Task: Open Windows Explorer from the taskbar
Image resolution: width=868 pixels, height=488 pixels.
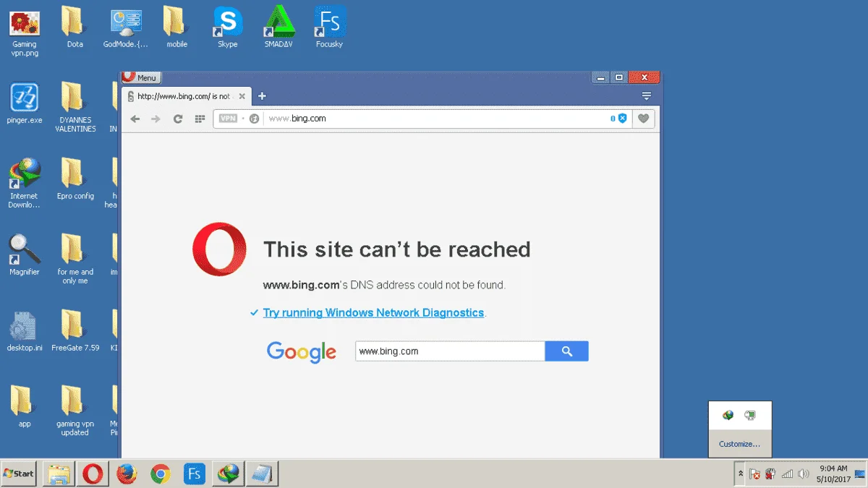Action: coord(59,474)
